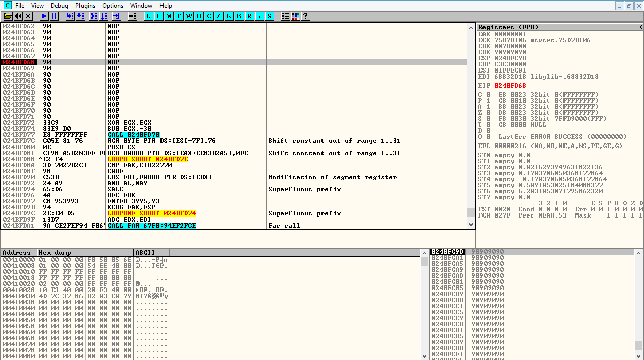Pause execution with the Pause icon

click(x=54, y=16)
